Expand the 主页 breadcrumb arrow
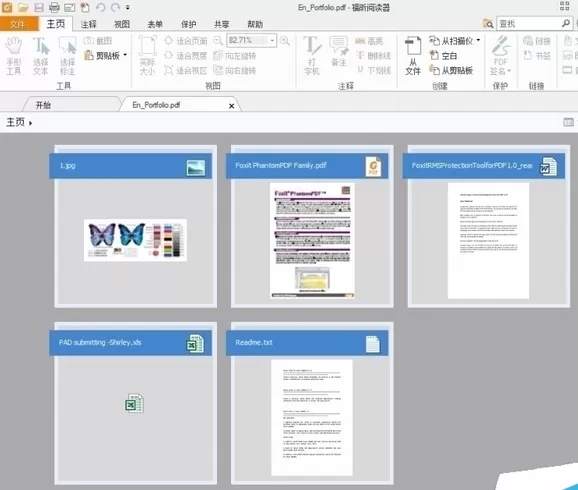Screen dimensions: 578x490 pyautogui.click(x=30, y=123)
